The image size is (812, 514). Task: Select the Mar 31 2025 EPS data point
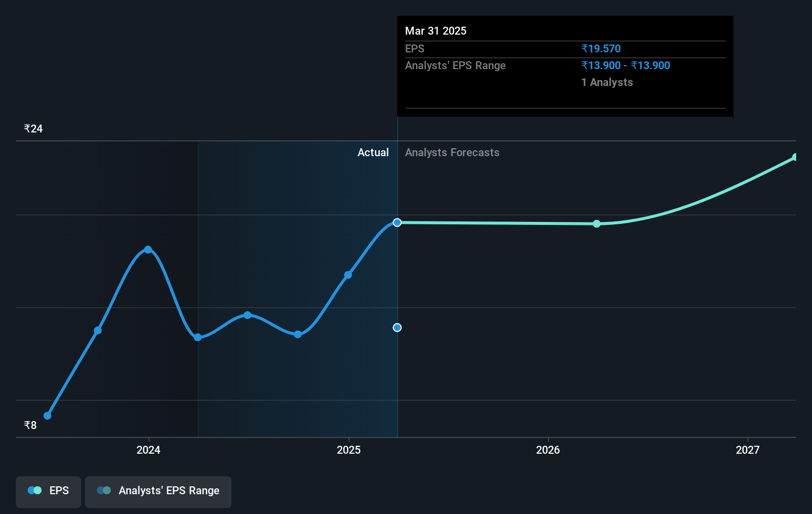pos(397,222)
